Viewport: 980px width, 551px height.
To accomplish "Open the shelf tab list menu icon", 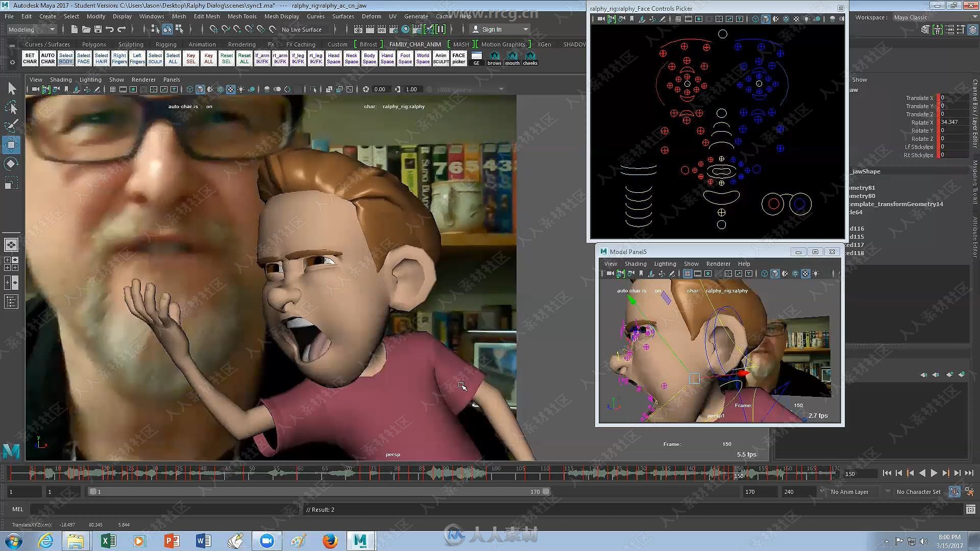I will point(12,45).
